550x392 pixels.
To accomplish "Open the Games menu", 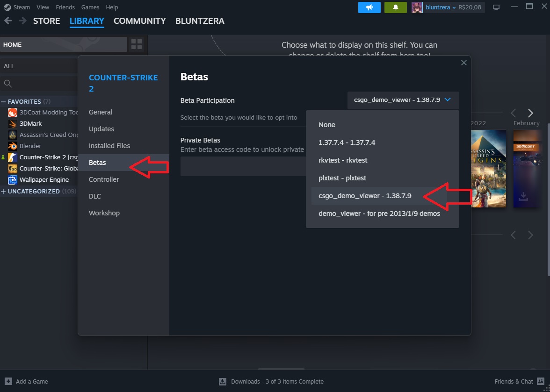I will pyautogui.click(x=90, y=7).
